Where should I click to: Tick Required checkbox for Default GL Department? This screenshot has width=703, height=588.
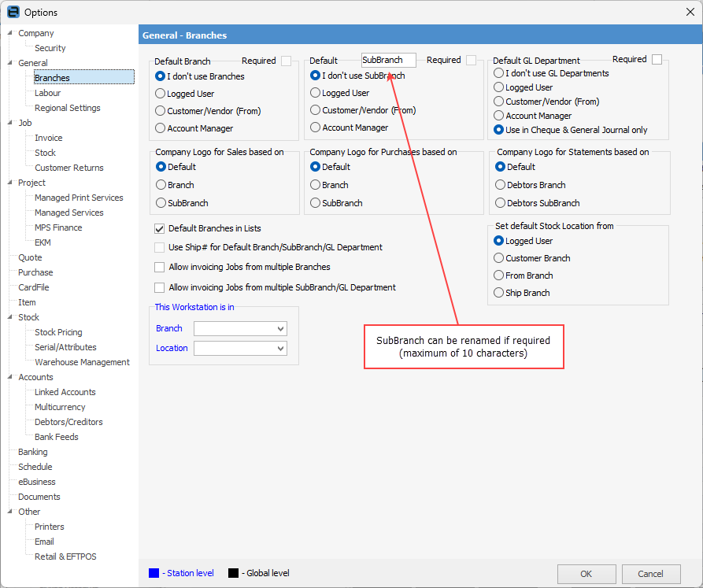(657, 59)
